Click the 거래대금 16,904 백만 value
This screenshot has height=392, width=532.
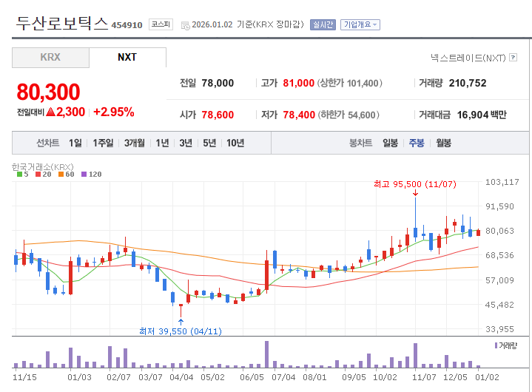click(482, 115)
